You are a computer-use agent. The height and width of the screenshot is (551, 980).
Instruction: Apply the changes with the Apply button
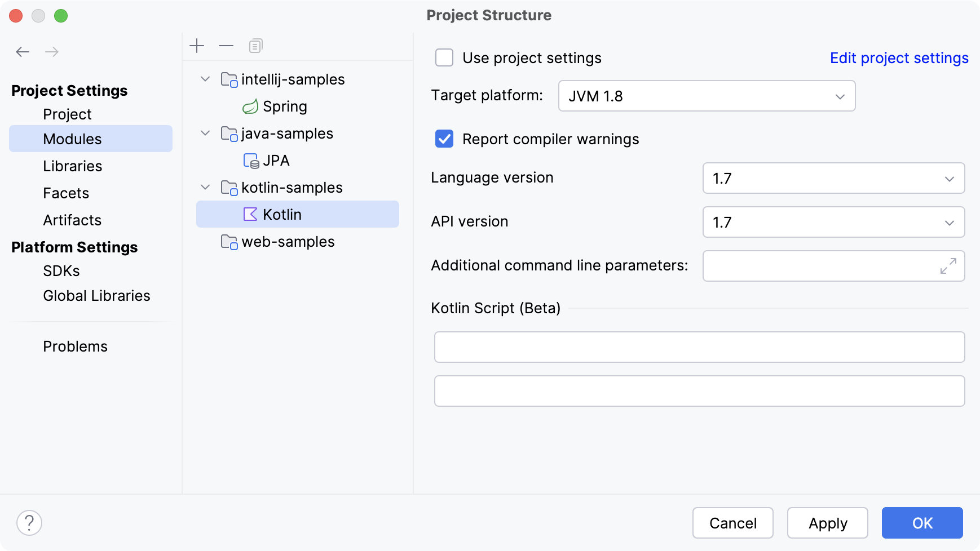pos(828,523)
